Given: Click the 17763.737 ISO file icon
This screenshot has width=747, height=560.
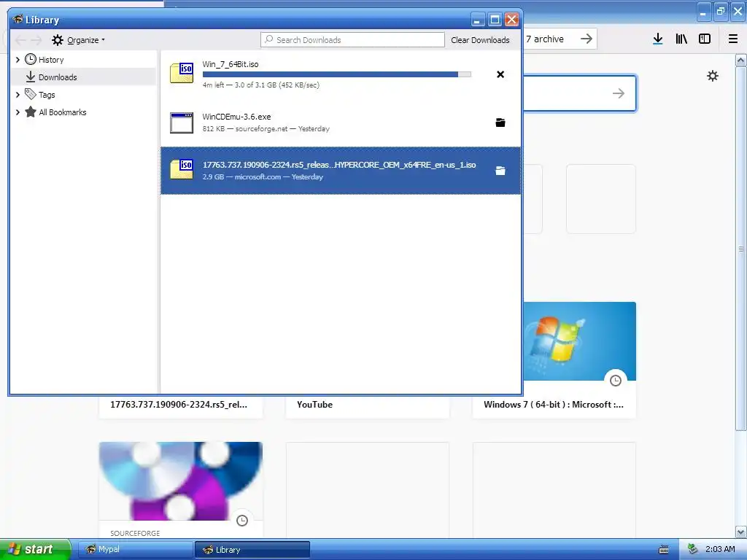Looking at the screenshot, I should [182, 169].
